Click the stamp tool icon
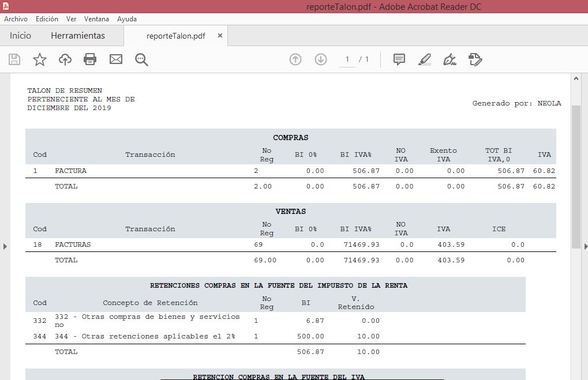 coord(475,59)
